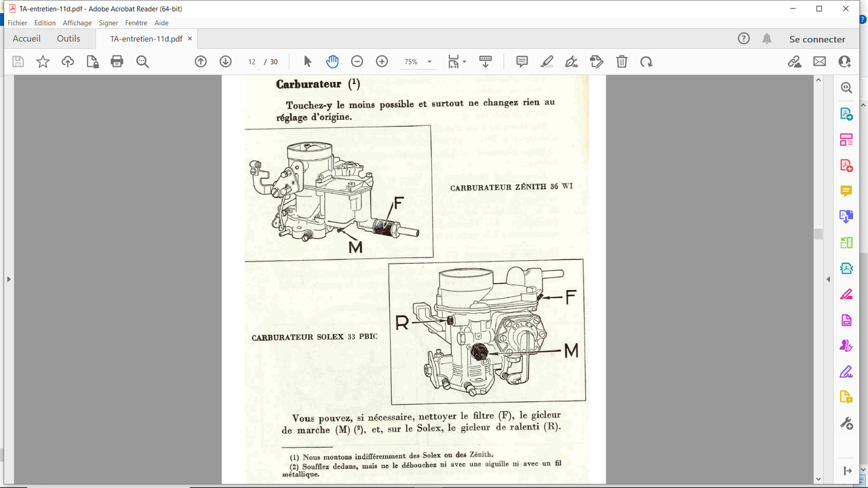Zoom in with the plus button
The image size is (868, 488).
coord(382,62)
